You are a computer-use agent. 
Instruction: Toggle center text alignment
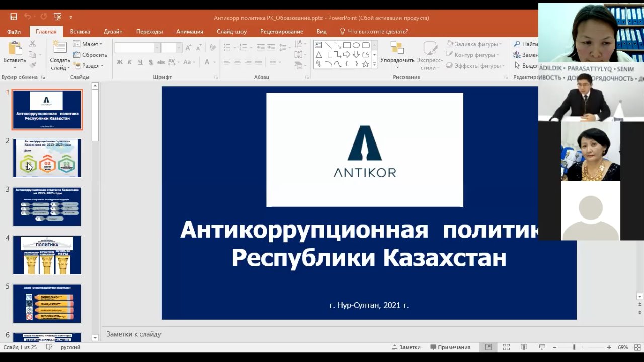point(237,62)
